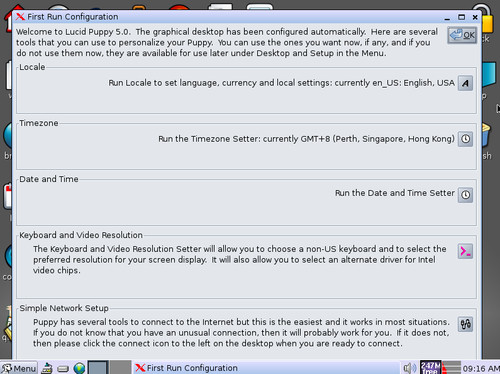Maximize the First Run Configuration window

(x=461, y=17)
